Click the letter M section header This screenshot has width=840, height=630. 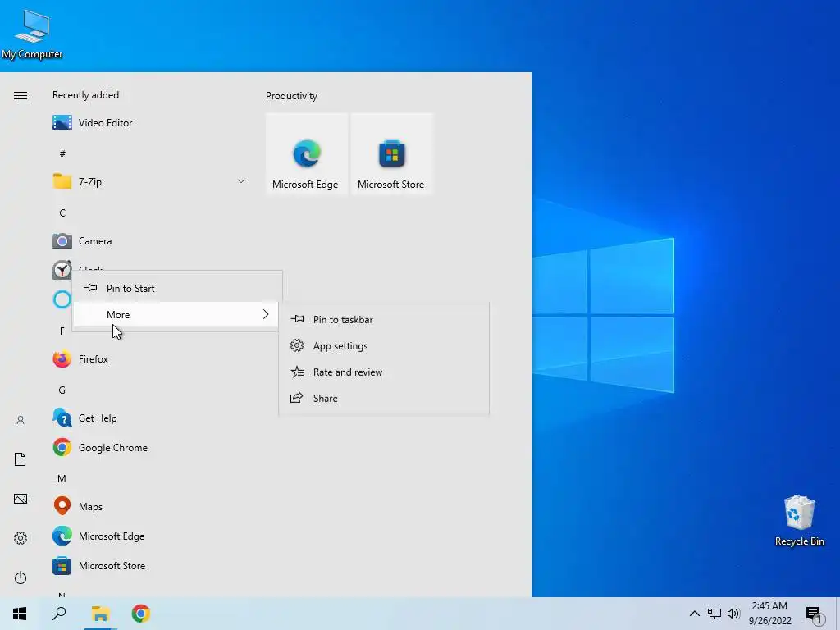(x=62, y=478)
